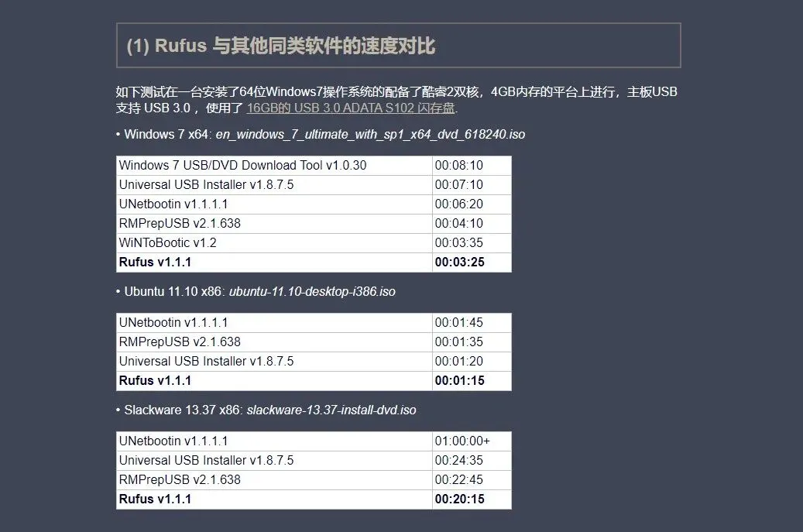Screen dimensions: 803x532
Task: Click the 00:01:35 time cell
Action: point(472,342)
